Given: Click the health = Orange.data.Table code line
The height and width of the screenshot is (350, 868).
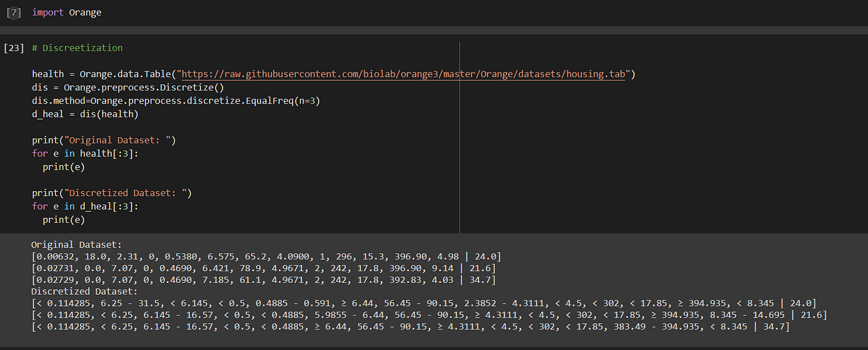Looking at the screenshot, I should (334, 74).
